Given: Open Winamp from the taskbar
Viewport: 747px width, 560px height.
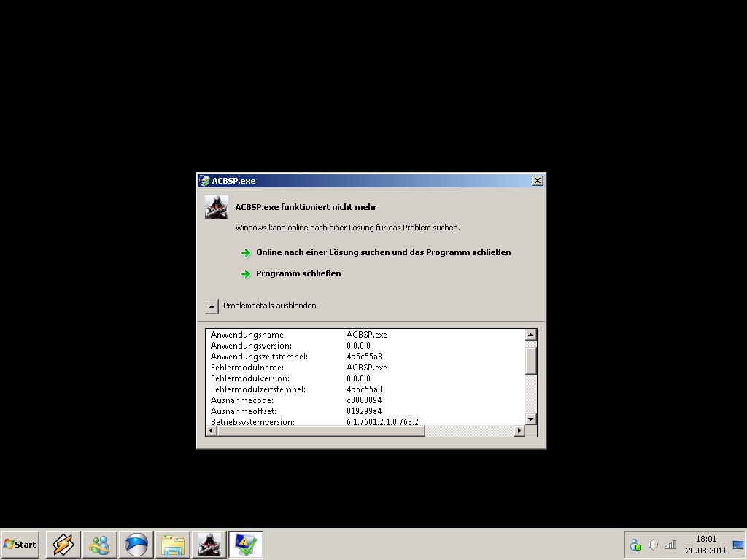Looking at the screenshot, I should (x=63, y=544).
